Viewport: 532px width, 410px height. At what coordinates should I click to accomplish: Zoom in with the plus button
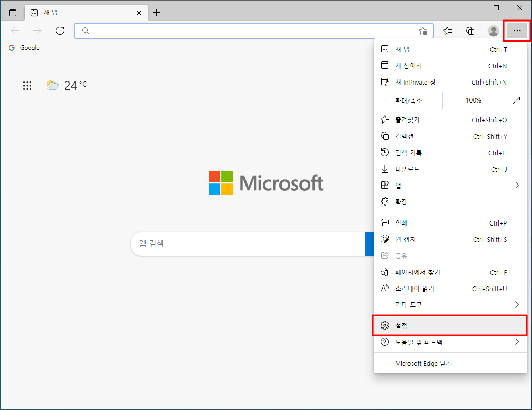tap(494, 100)
